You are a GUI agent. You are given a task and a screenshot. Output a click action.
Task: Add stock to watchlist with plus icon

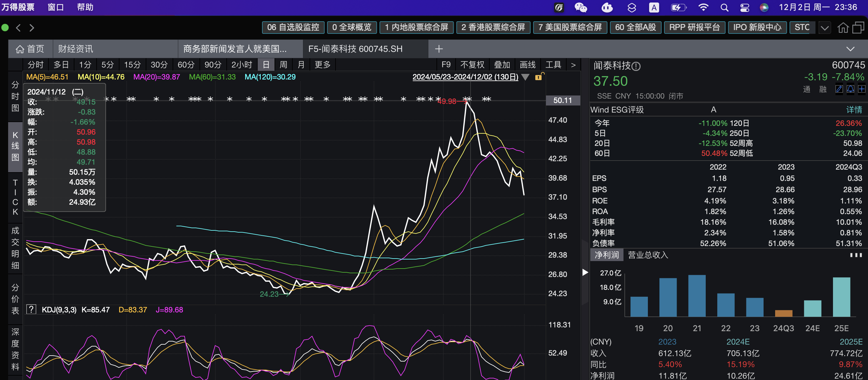(x=862, y=89)
